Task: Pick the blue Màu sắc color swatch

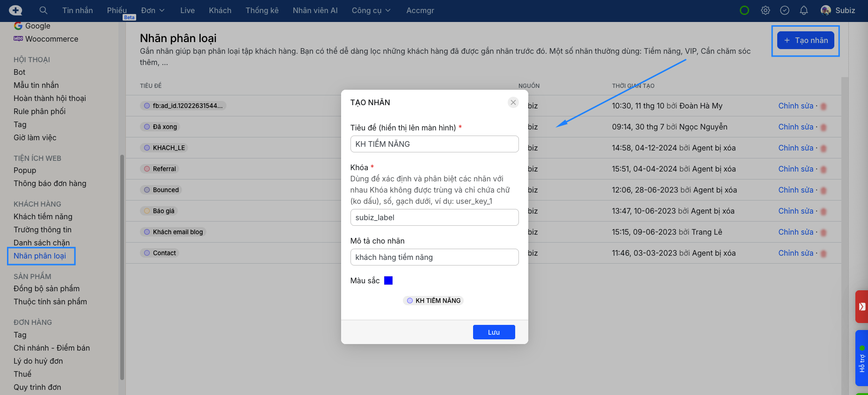Action: [x=388, y=280]
